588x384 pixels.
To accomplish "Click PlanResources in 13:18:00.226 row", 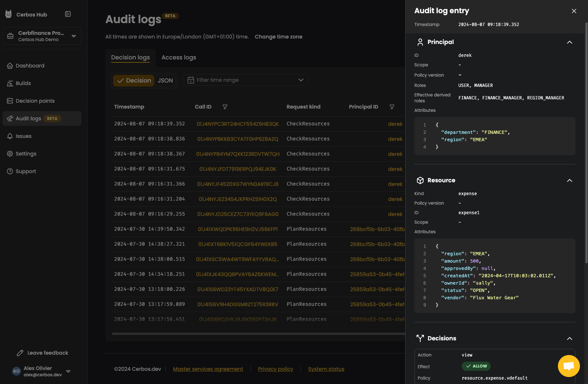I will click(x=306, y=289).
